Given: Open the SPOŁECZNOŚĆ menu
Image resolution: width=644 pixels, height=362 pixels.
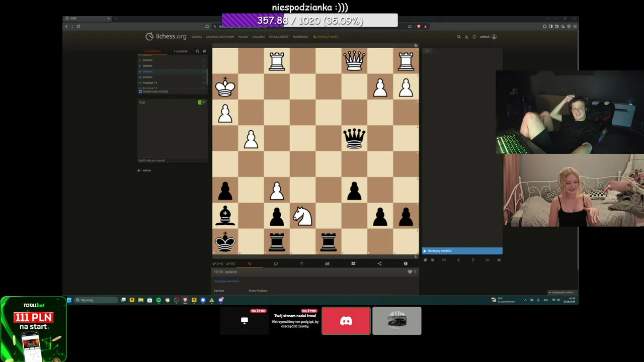Looking at the screenshot, I should 279,37.
